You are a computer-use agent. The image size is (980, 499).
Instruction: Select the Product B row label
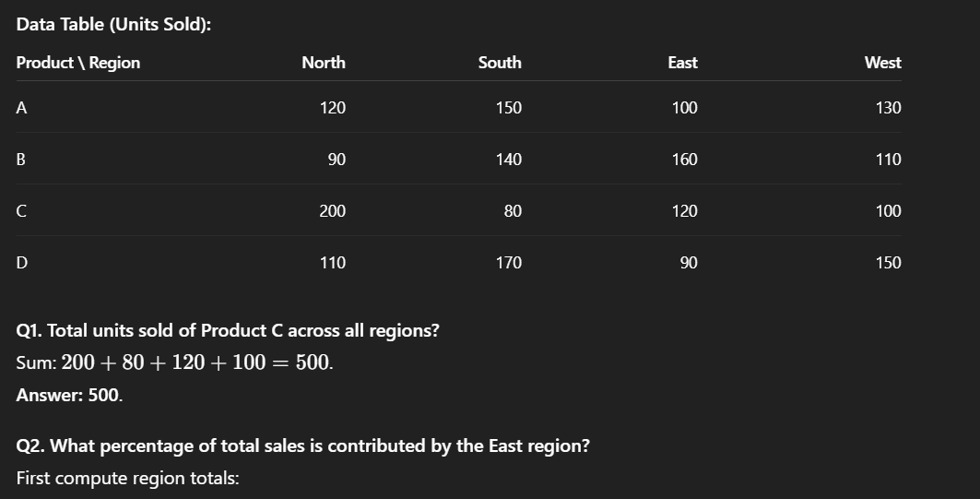click(20, 160)
